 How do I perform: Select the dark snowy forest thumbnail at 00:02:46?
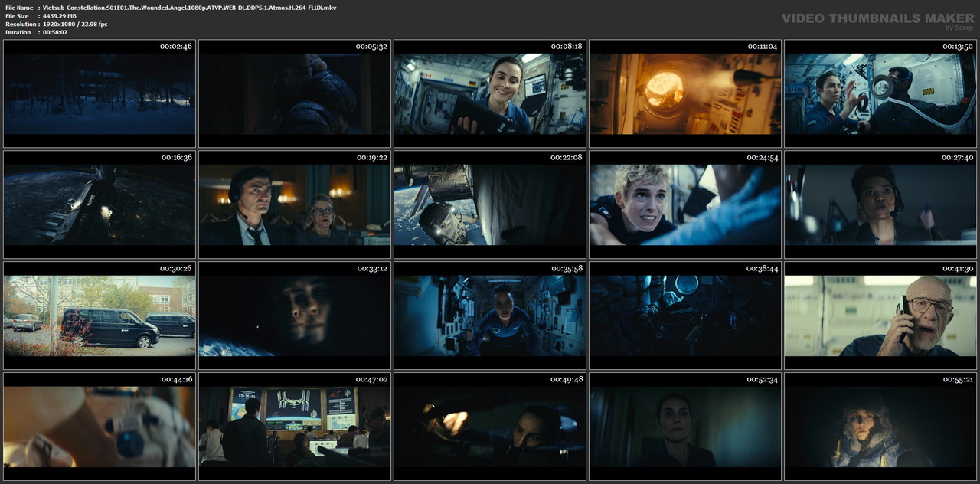100,93
